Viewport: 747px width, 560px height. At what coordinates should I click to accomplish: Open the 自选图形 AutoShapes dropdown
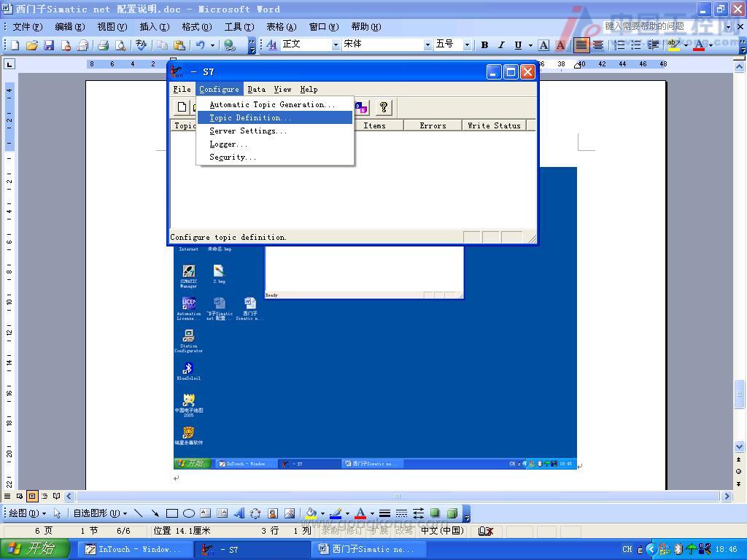tap(99, 513)
